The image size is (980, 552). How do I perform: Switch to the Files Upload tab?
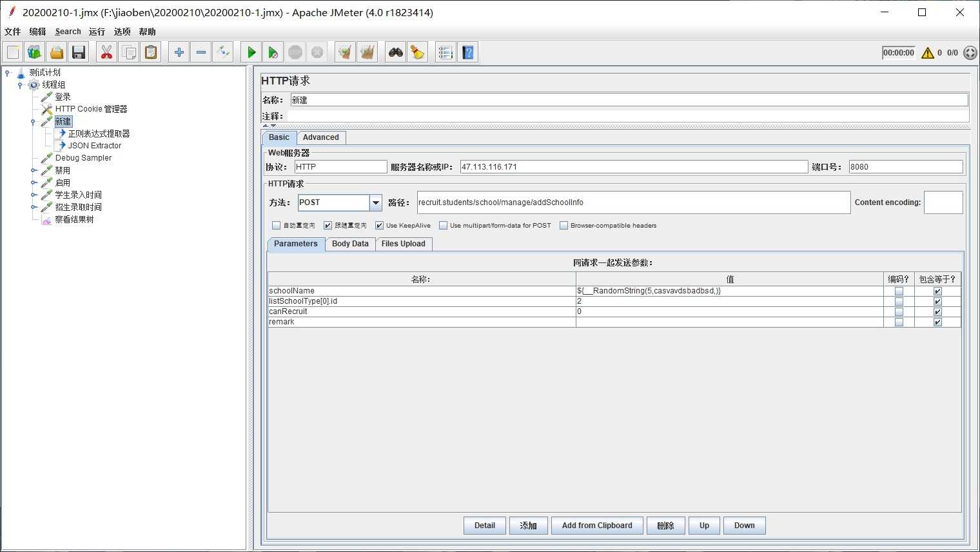click(403, 244)
